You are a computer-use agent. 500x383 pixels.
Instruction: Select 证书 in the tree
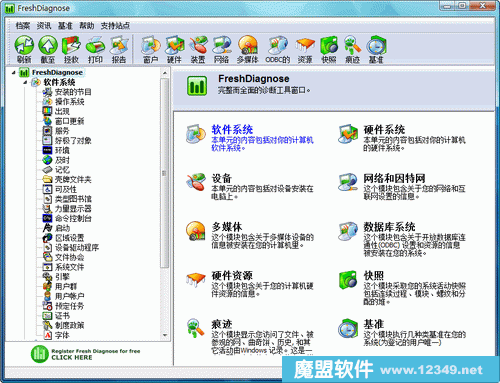[62, 316]
